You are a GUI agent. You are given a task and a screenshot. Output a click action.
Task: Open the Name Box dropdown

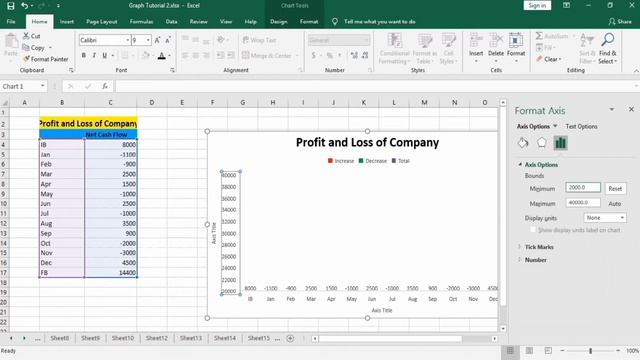(x=42, y=86)
